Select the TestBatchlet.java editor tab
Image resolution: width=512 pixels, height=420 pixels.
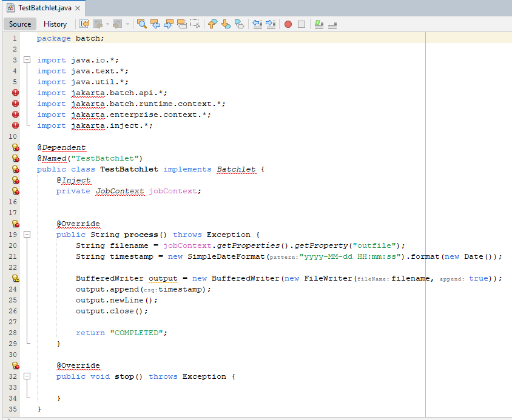coord(42,9)
